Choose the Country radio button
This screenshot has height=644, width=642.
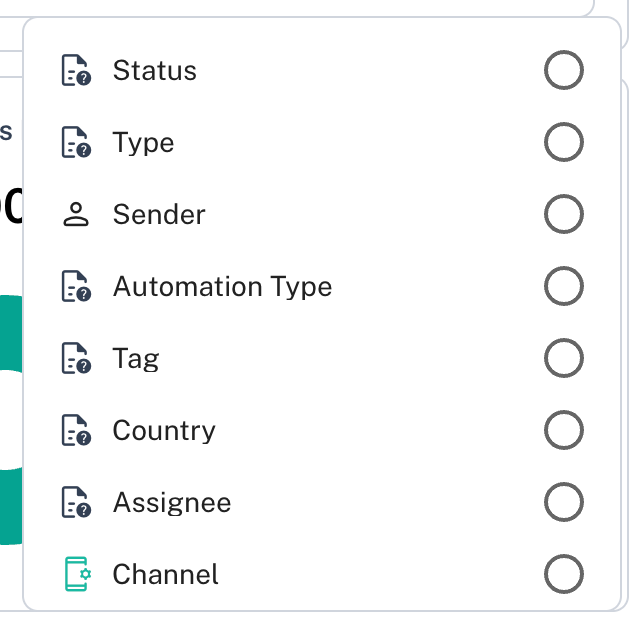tap(564, 431)
